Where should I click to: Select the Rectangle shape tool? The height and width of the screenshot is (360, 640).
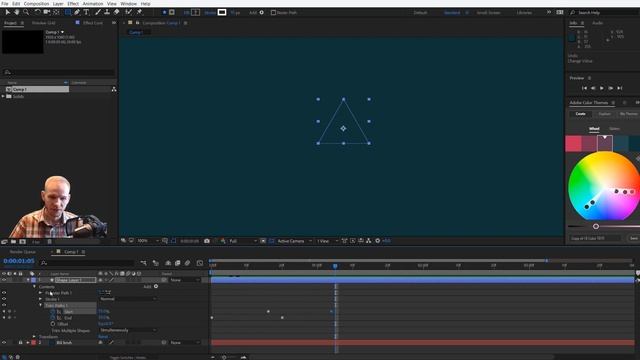68,12
